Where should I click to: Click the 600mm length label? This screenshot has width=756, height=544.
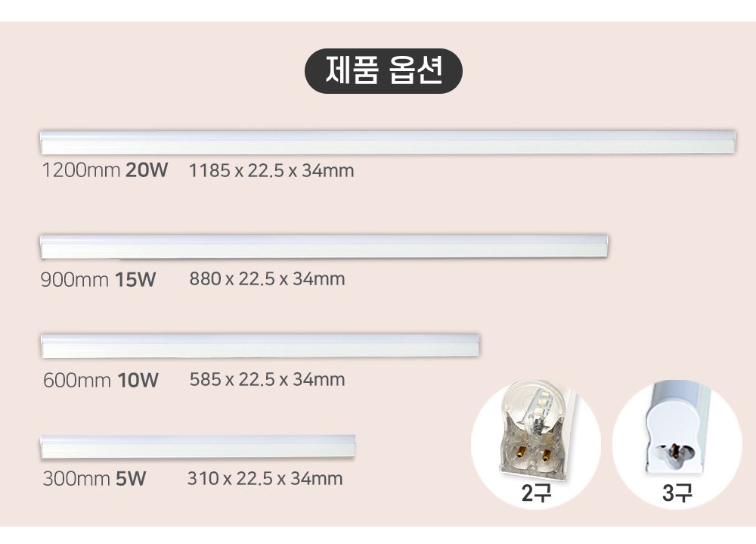(x=77, y=380)
